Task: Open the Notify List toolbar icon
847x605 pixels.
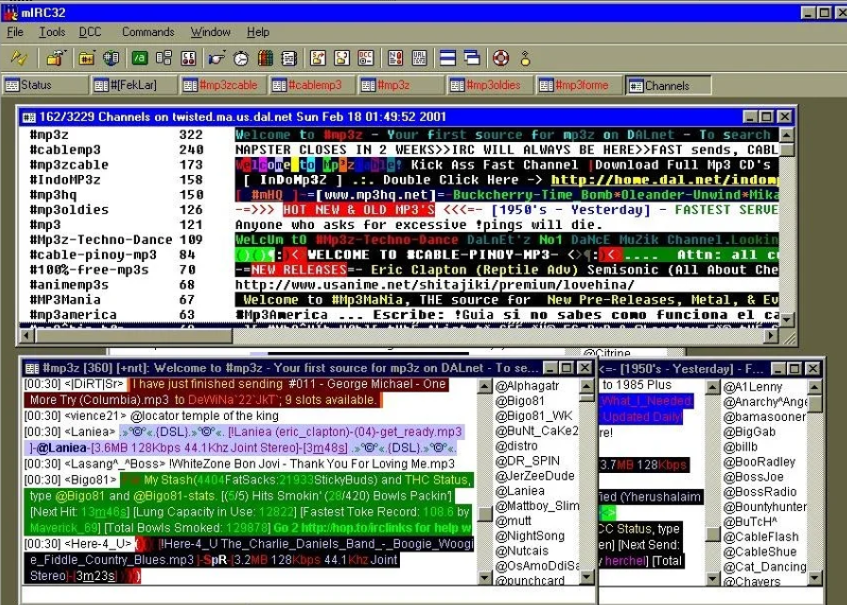Action: point(395,57)
